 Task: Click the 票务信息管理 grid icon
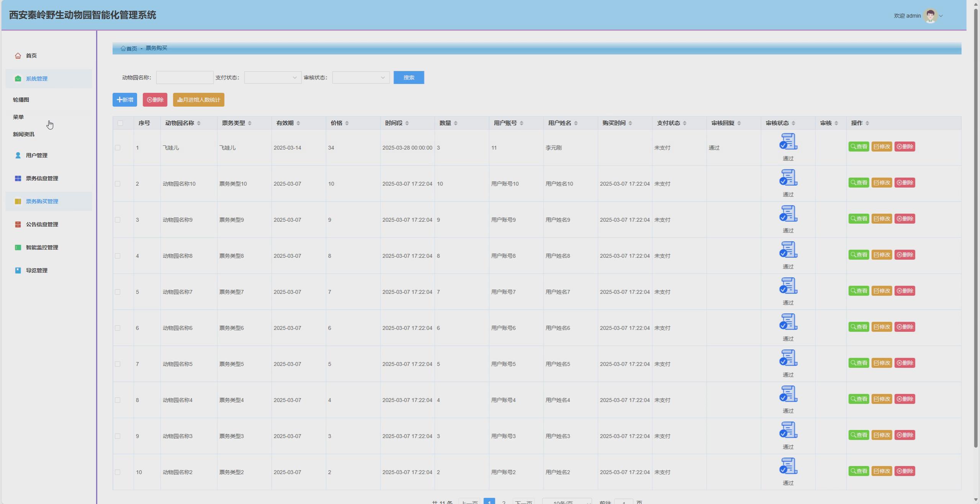(18, 178)
